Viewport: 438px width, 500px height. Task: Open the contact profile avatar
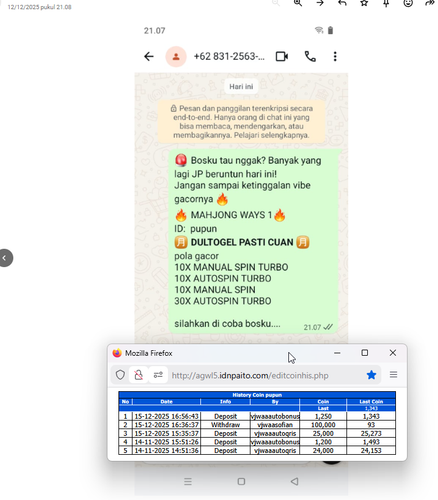176,57
